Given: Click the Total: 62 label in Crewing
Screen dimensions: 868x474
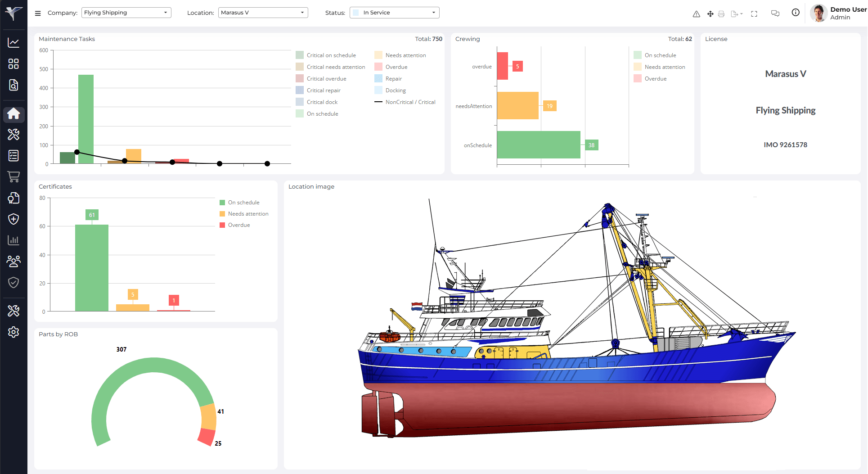Looking at the screenshot, I should pyautogui.click(x=680, y=39).
